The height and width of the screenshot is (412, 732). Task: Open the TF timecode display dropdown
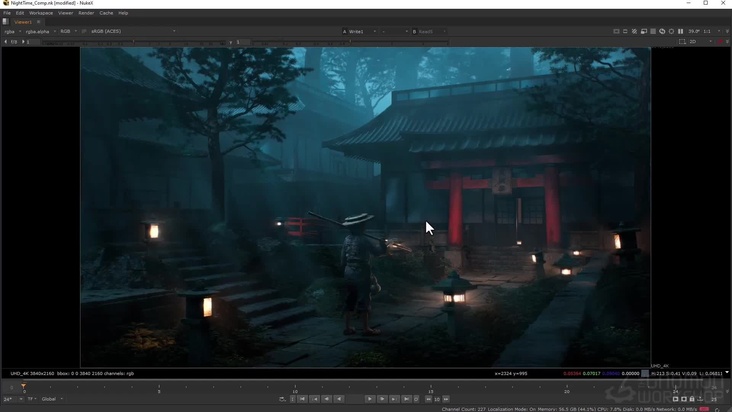[x=32, y=399]
